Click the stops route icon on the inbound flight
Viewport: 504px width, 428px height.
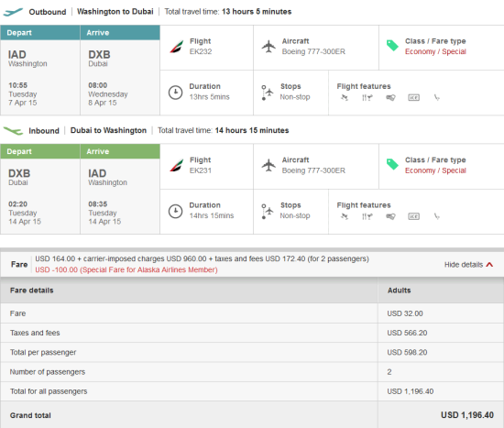click(x=267, y=212)
